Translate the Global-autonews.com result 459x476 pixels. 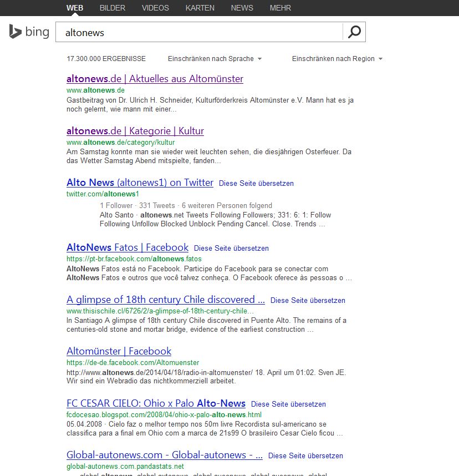click(305, 455)
